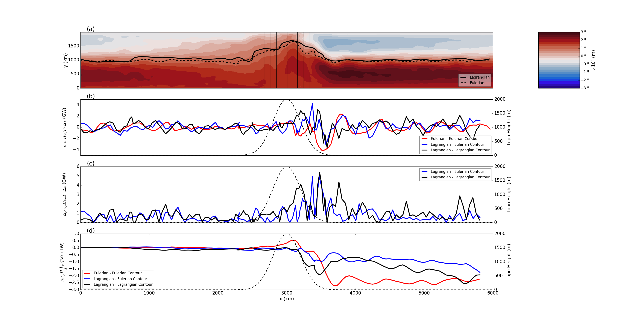Image resolution: width=644 pixels, height=322 pixels.
Task: Click the panel (a) label
Action: 91,29
